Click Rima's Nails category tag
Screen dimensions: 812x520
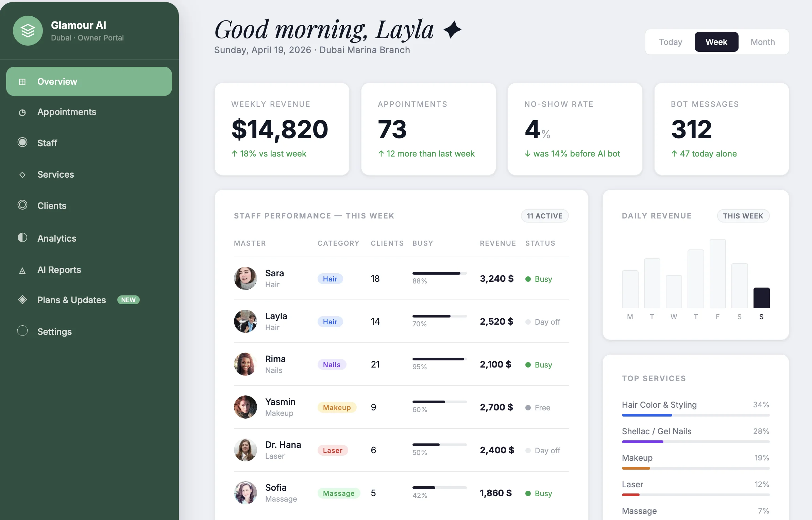332,364
